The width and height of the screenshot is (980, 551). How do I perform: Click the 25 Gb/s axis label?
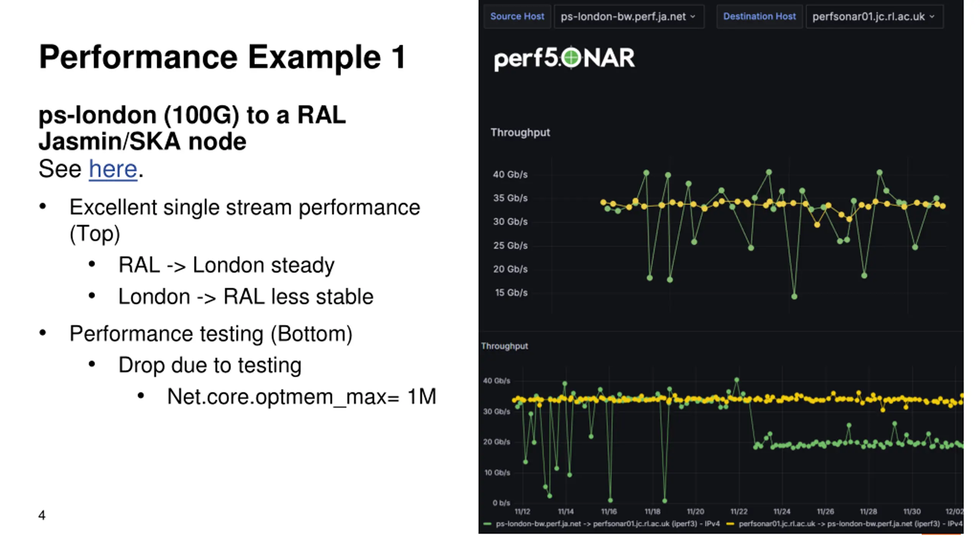tap(510, 246)
